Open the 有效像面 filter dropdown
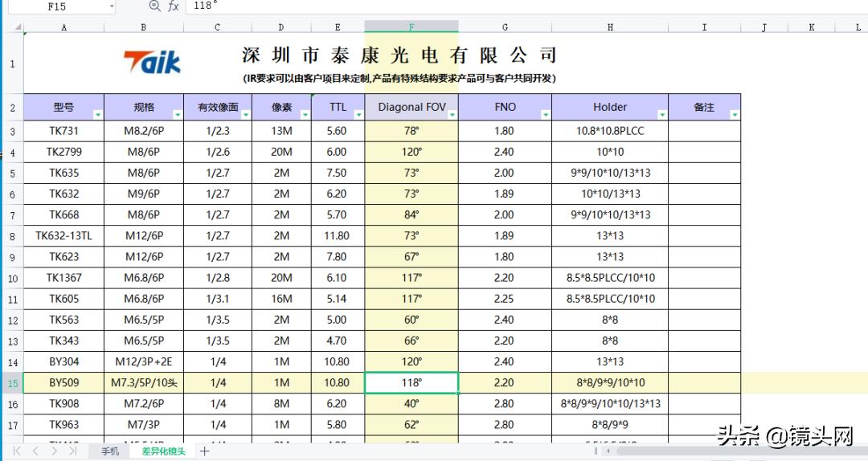 click(x=246, y=115)
